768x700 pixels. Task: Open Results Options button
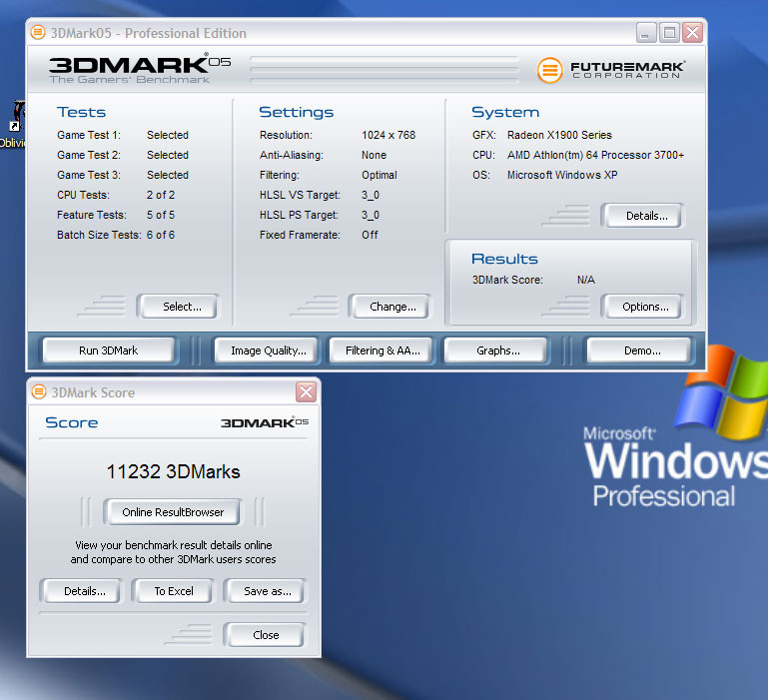[644, 307]
